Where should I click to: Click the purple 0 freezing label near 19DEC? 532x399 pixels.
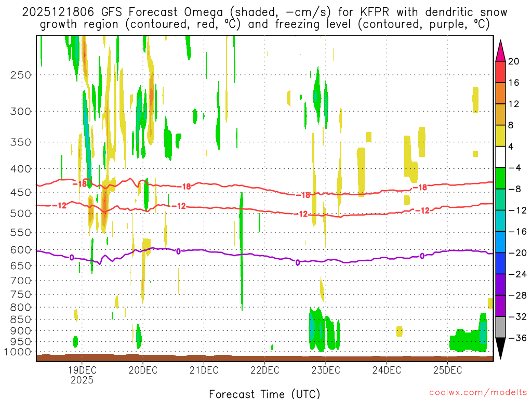point(72,258)
